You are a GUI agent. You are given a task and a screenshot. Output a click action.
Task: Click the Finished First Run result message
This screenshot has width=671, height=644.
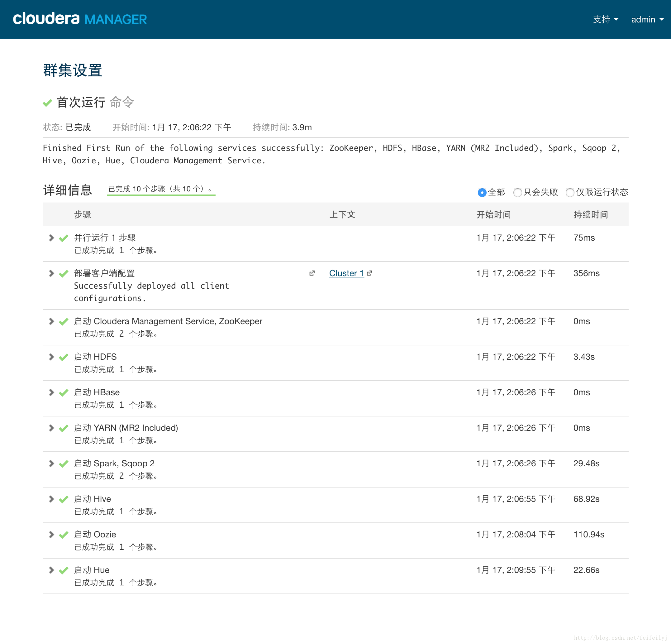click(x=331, y=154)
